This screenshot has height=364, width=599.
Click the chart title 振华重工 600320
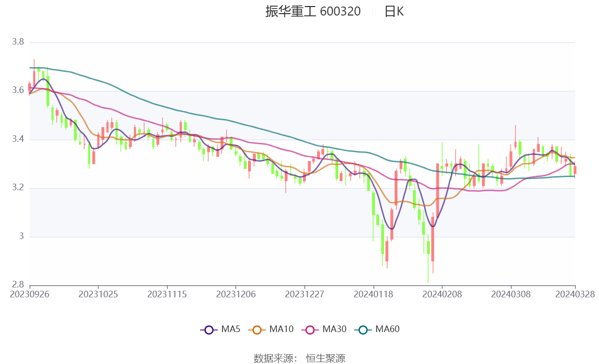pyautogui.click(x=313, y=12)
